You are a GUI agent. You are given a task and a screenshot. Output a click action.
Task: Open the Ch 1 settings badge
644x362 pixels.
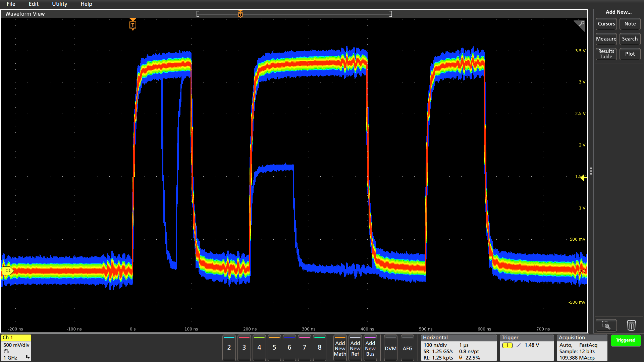(16, 348)
